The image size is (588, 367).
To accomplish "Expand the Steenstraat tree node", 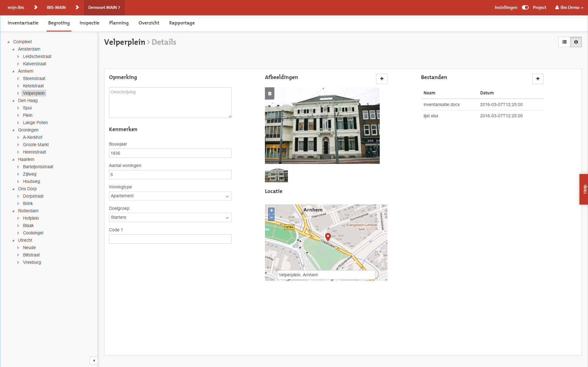I will coord(18,79).
